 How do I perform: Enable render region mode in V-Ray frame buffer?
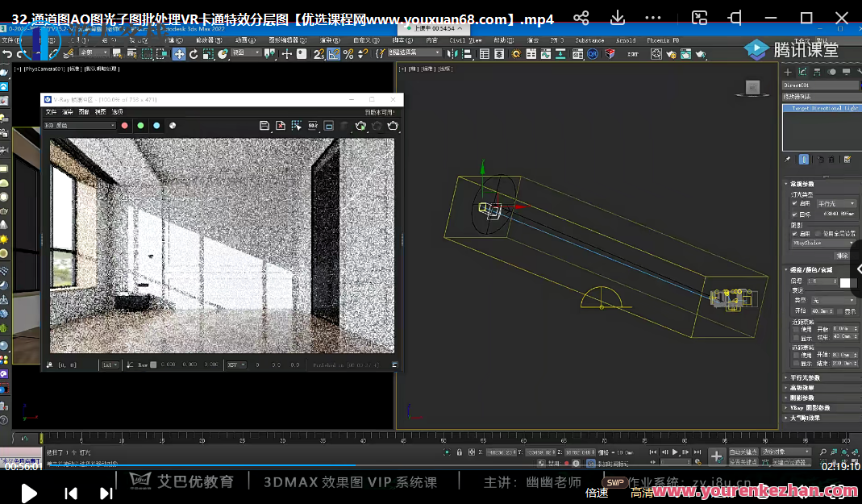tap(296, 125)
